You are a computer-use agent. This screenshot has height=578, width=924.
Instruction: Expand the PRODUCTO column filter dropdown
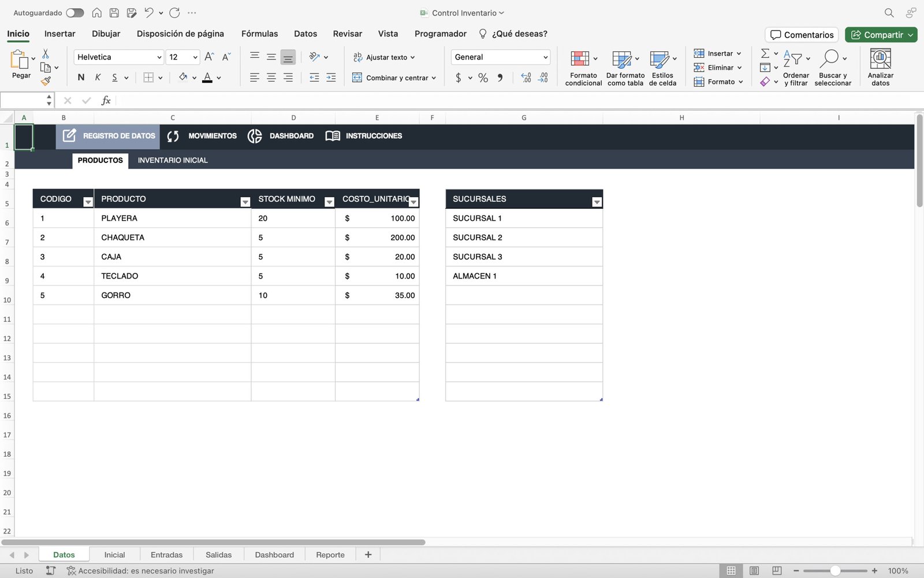tap(245, 202)
